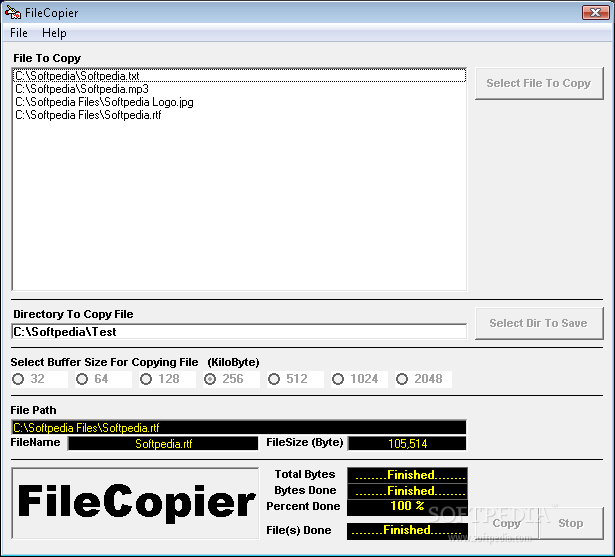Click Select File To Copy button
Viewport: 615px width, 557px height.
[539, 83]
